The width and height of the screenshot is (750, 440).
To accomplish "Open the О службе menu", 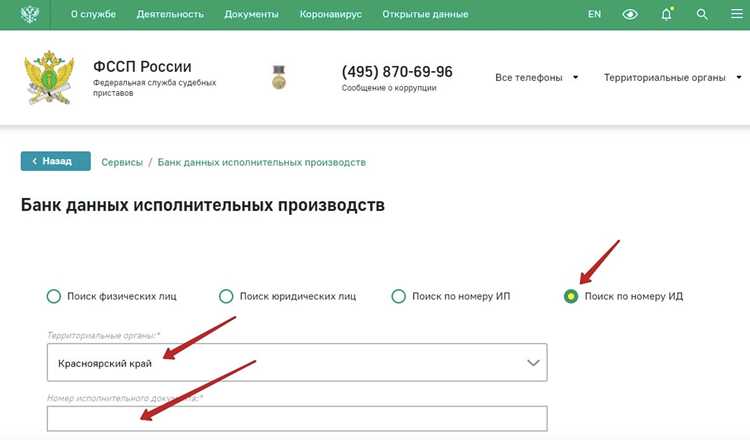I will 93,14.
